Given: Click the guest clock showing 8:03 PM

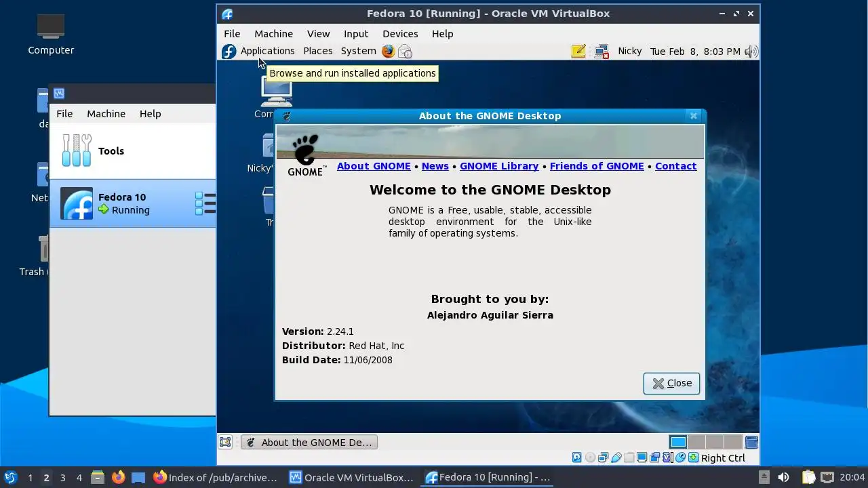Looking at the screenshot, I should tap(695, 51).
